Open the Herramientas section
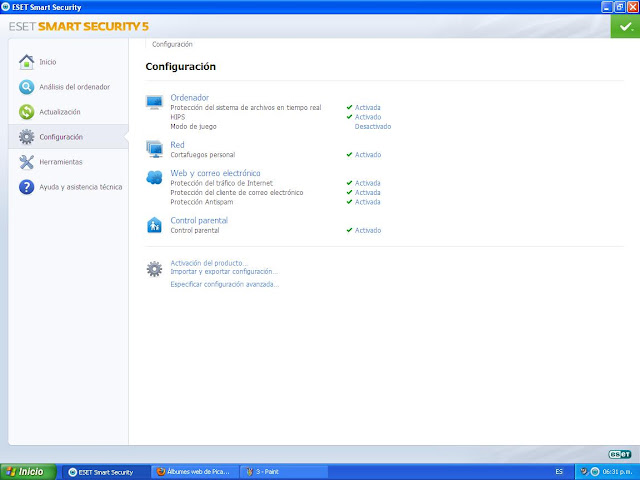 pyautogui.click(x=61, y=162)
